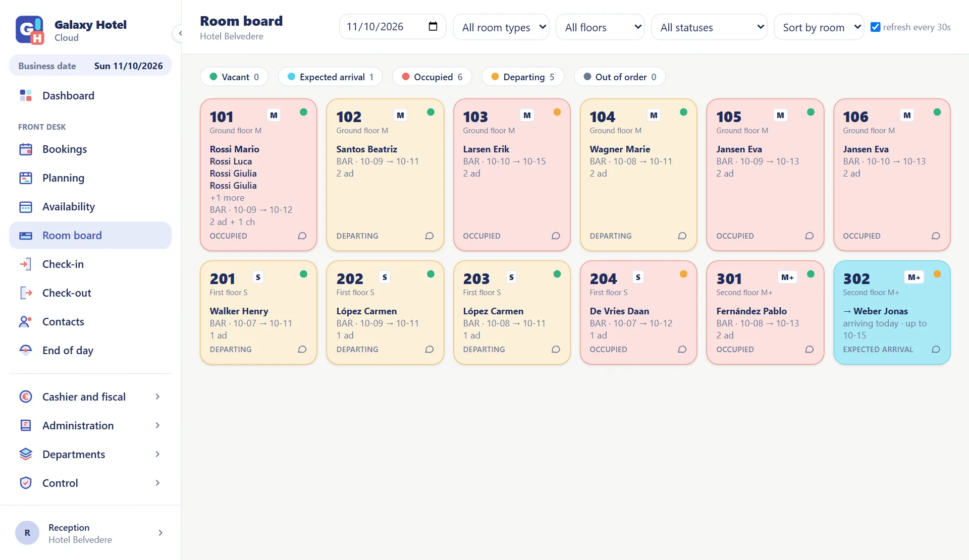Expand the Control section
969x560 pixels.
pyautogui.click(x=90, y=483)
